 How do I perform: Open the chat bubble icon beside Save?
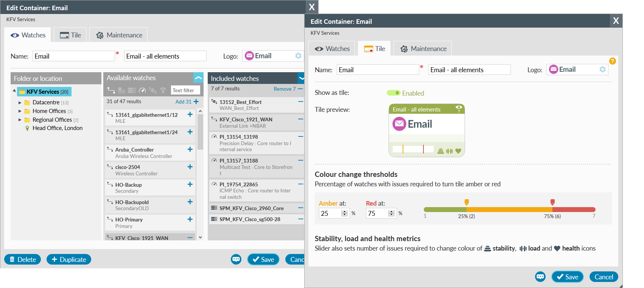(x=540, y=277)
